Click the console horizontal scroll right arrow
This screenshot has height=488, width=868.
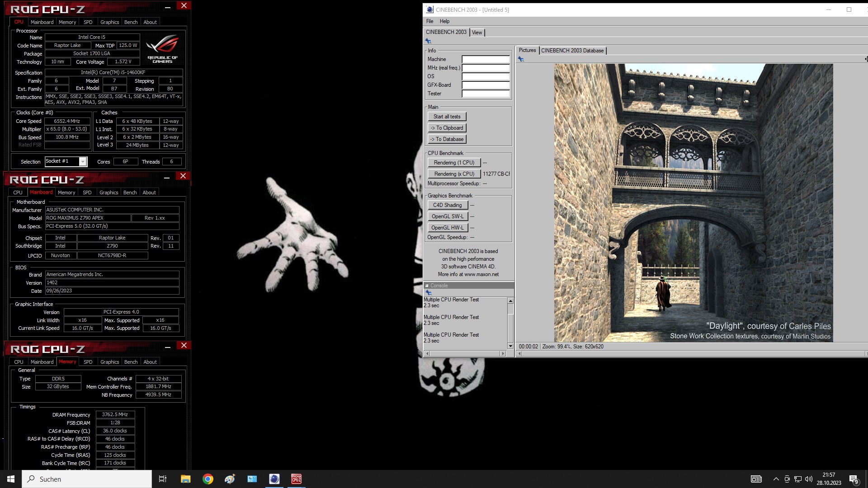[x=503, y=354]
